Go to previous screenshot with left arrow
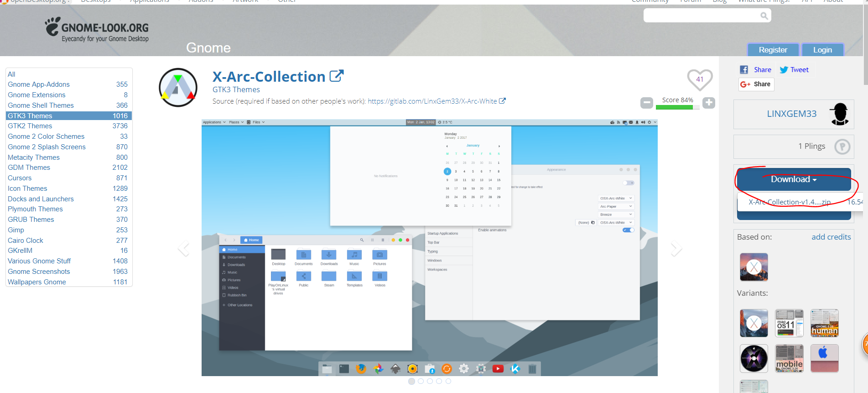Viewport: 868px width, 393px height. coord(184,248)
